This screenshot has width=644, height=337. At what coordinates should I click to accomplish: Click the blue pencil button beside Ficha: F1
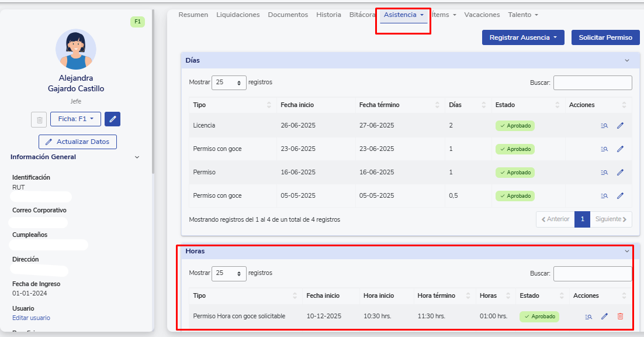113,119
